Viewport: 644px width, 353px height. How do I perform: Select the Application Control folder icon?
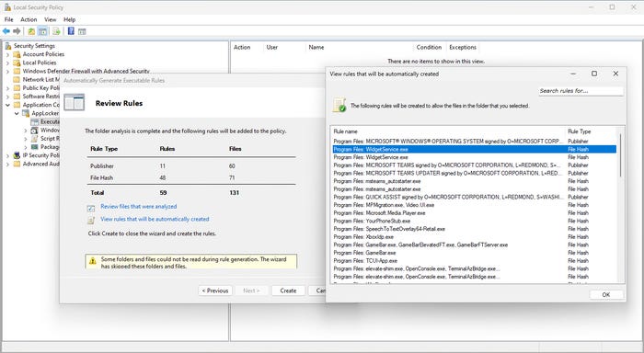[17, 105]
